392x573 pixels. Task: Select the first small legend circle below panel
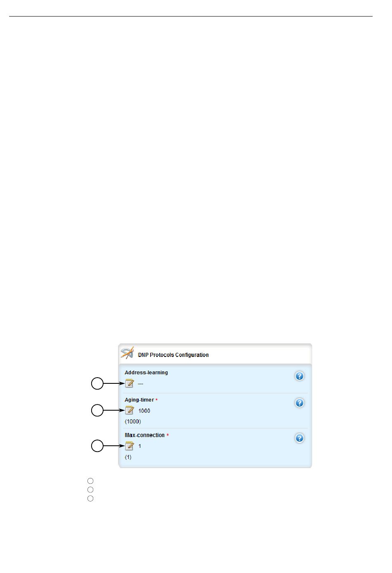[x=90, y=481]
